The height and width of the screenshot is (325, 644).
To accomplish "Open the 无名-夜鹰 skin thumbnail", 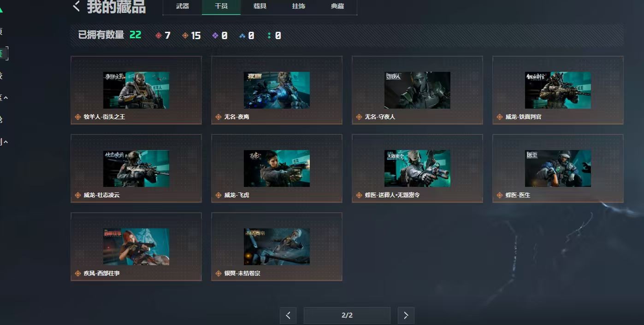I will tap(277, 90).
